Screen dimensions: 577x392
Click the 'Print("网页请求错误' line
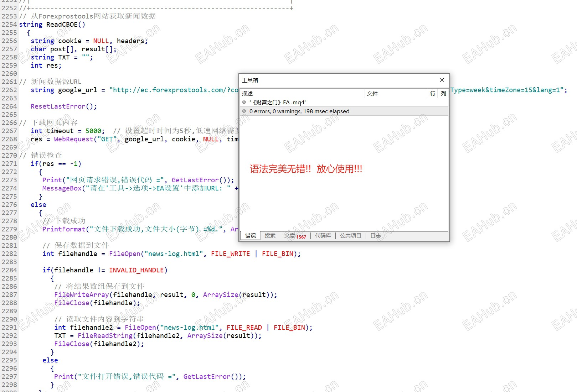138,180
